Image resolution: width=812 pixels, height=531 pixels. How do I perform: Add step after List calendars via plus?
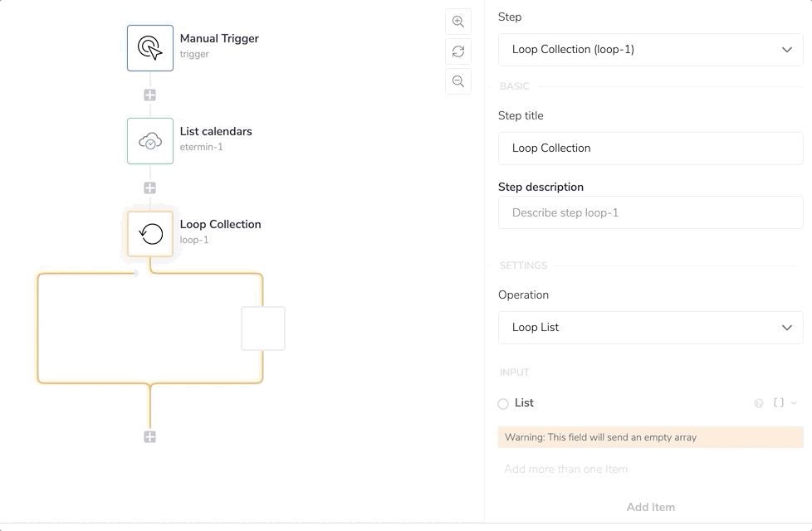click(x=150, y=188)
